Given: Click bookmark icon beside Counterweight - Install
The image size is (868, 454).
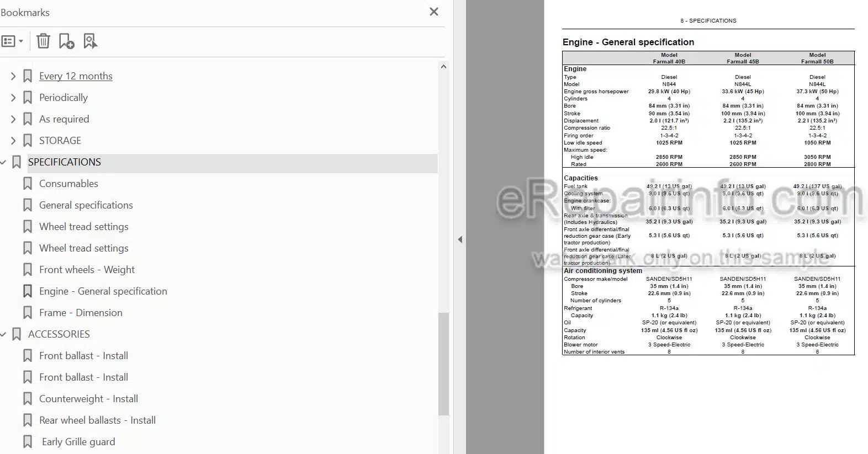Looking at the screenshot, I should click(x=28, y=399).
